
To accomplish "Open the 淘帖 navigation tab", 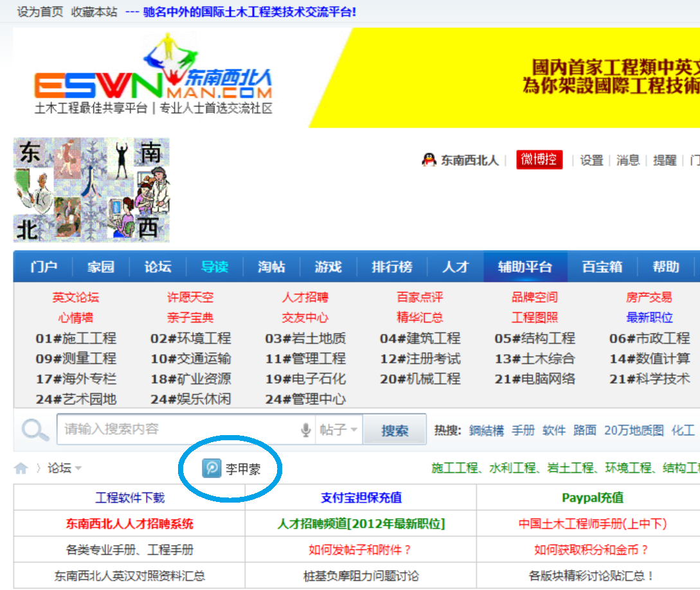I will [x=271, y=267].
